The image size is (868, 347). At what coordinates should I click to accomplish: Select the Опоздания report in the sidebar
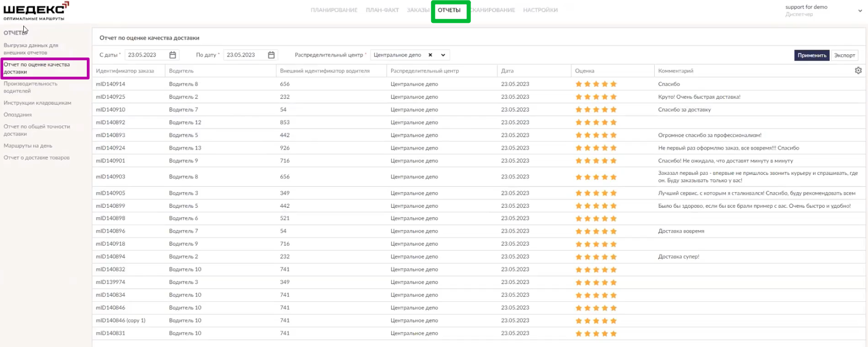coord(18,115)
